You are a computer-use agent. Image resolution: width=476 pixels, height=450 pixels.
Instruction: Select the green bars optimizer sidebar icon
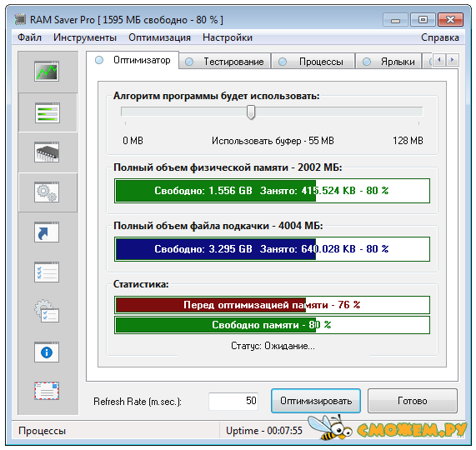click(x=47, y=112)
